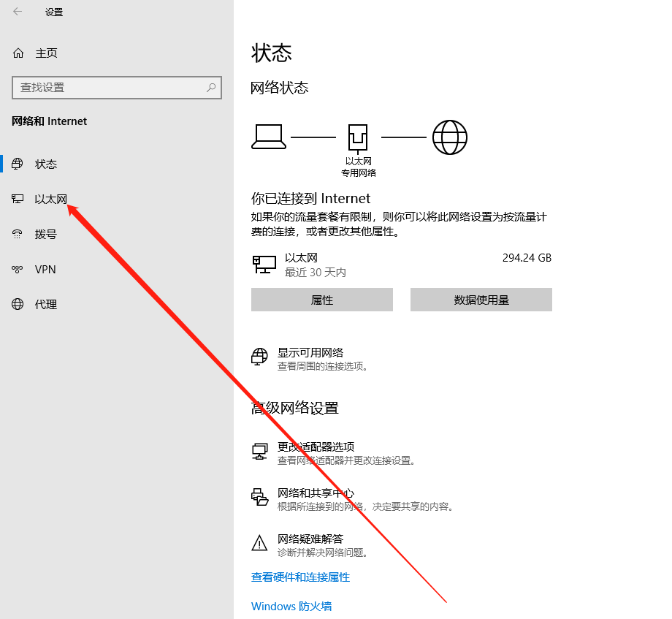Open the Windows 防火墙 link
The image size is (672, 619).
[291, 606]
